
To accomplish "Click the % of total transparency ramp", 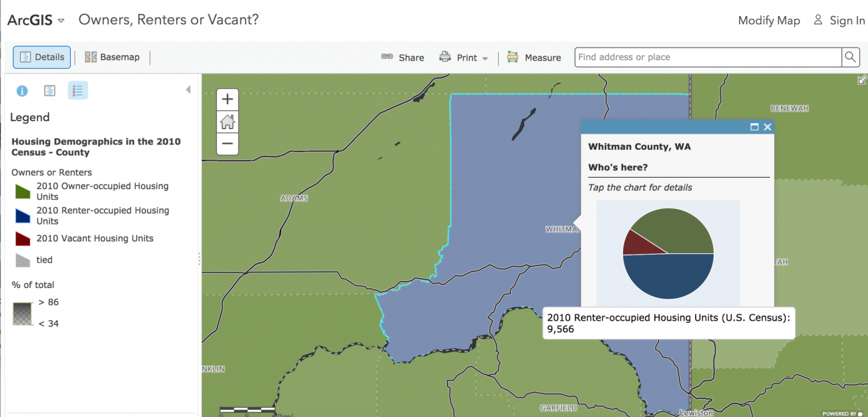I will [x=22, y=313].
